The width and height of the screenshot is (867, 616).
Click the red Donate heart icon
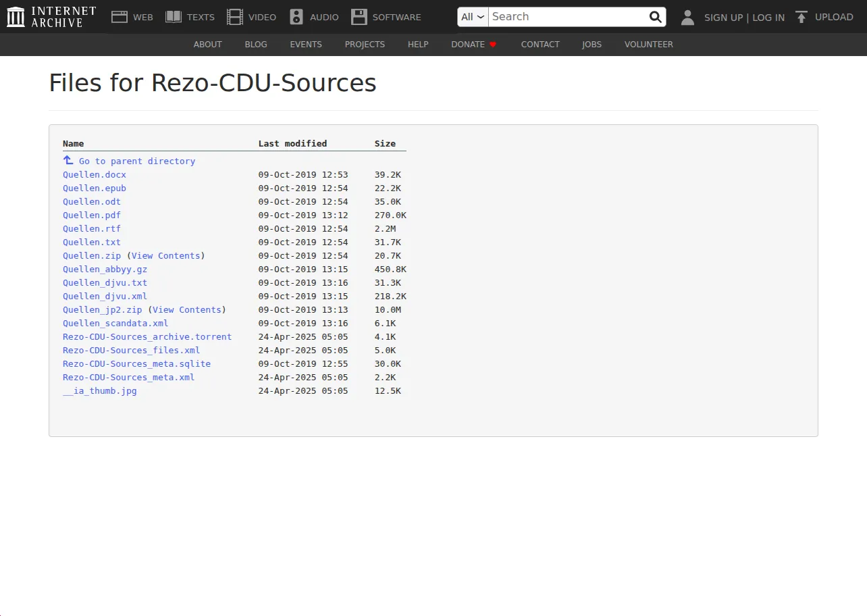click(493, 45)
